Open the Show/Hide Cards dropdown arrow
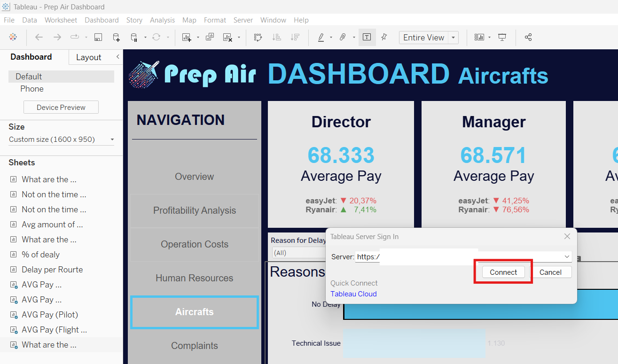 click(489, 38)
